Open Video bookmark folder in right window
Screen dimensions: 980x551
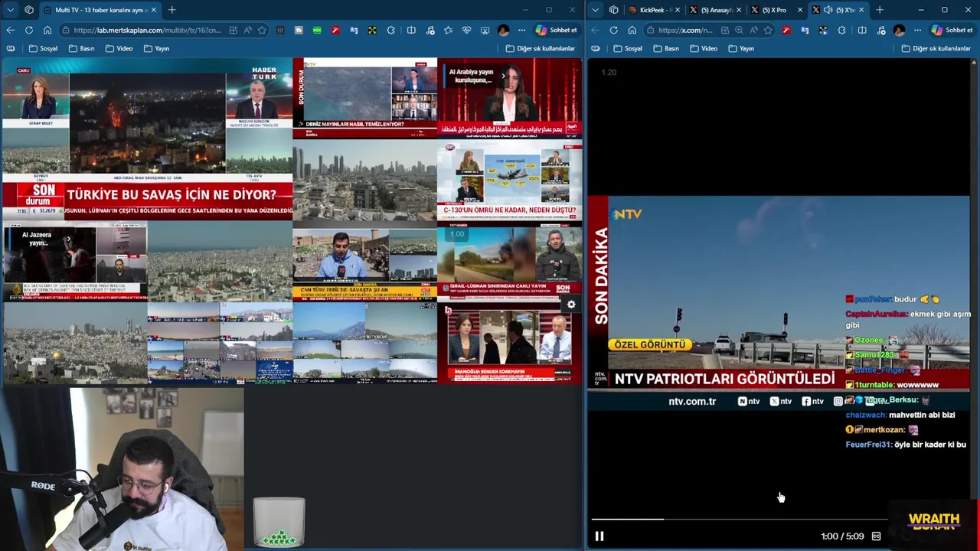coord(704,48)
